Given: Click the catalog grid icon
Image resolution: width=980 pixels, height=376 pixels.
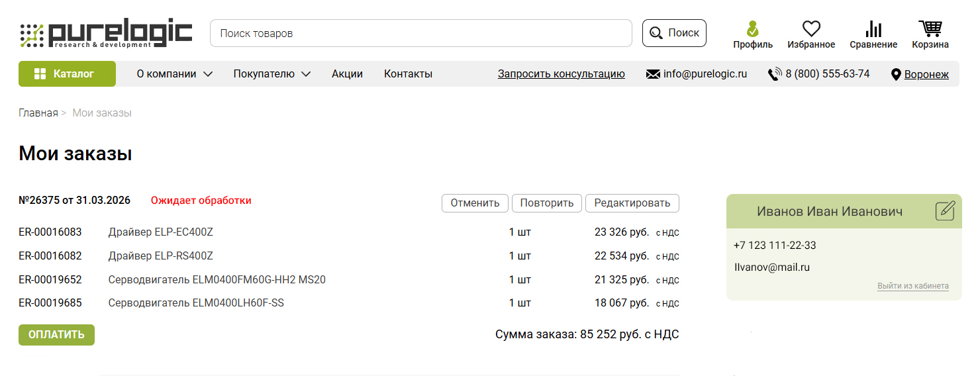Looking at the screenshot, I should pos(40,74).
